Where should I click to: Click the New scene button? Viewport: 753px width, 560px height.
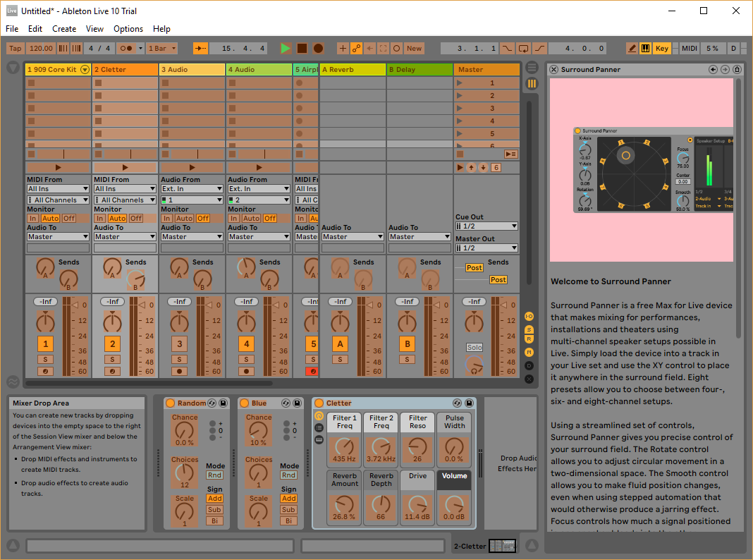pos(414,48)
